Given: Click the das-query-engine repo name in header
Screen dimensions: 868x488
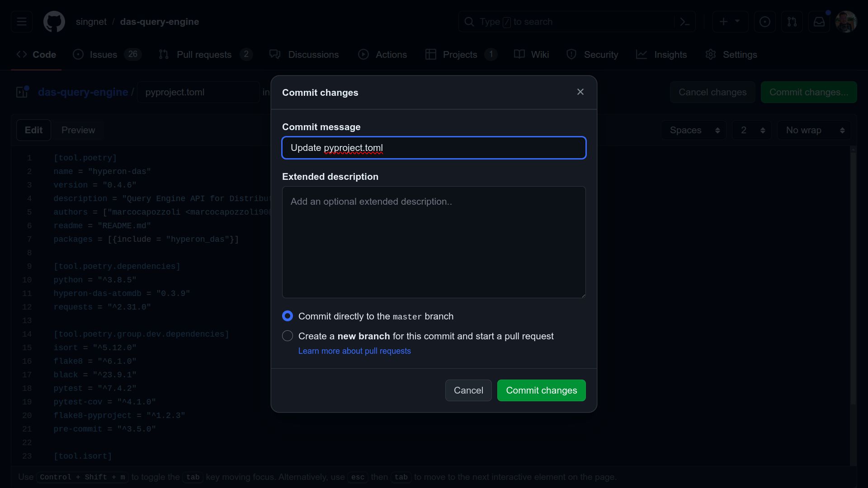Looking at the screenshot, I should tap(160, 22).
